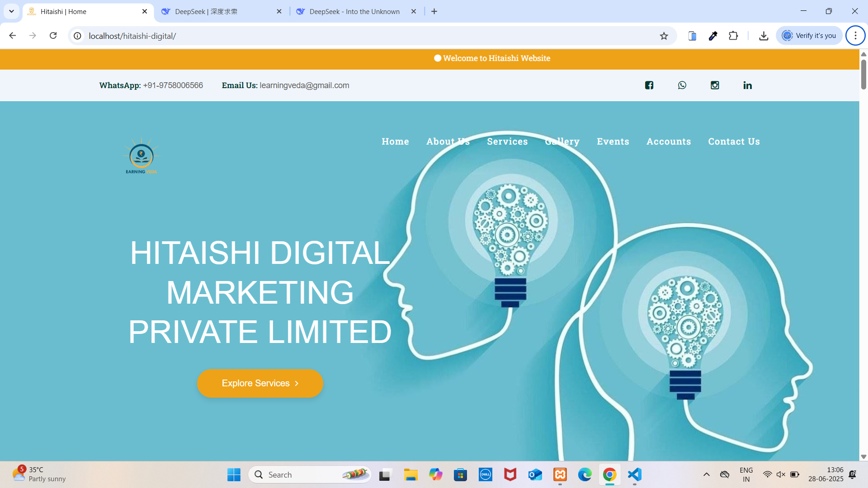
Task: Show hidden icons in the system tray
Action: tap(706, 474)
